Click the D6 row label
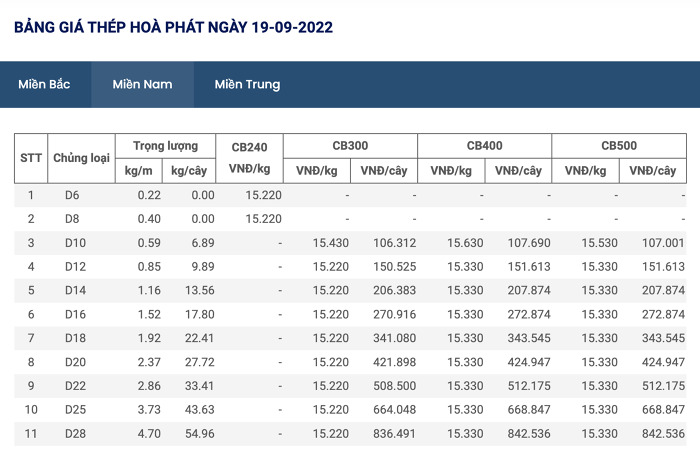This screenshot has width=700, height=461. tap(72, 195)
